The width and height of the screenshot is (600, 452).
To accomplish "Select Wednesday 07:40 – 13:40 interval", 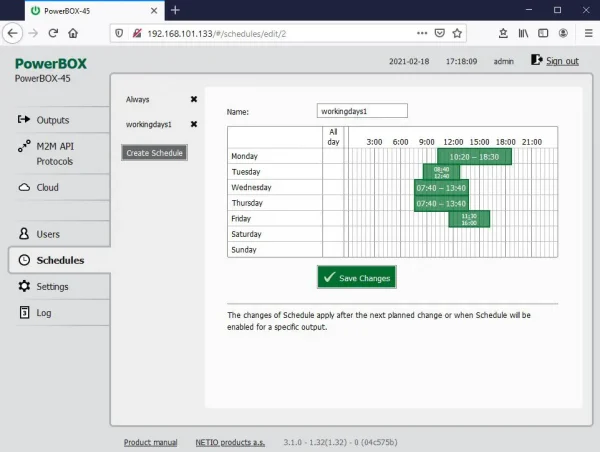I will (x=441, y=188).
